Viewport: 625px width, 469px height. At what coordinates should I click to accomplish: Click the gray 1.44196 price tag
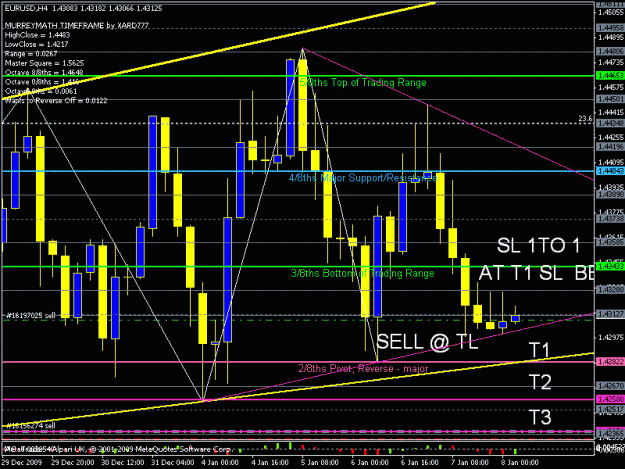610,147
